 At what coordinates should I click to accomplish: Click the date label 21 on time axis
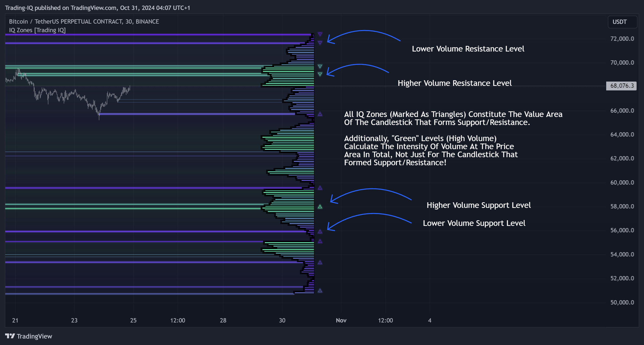click(x=15, y=320)
